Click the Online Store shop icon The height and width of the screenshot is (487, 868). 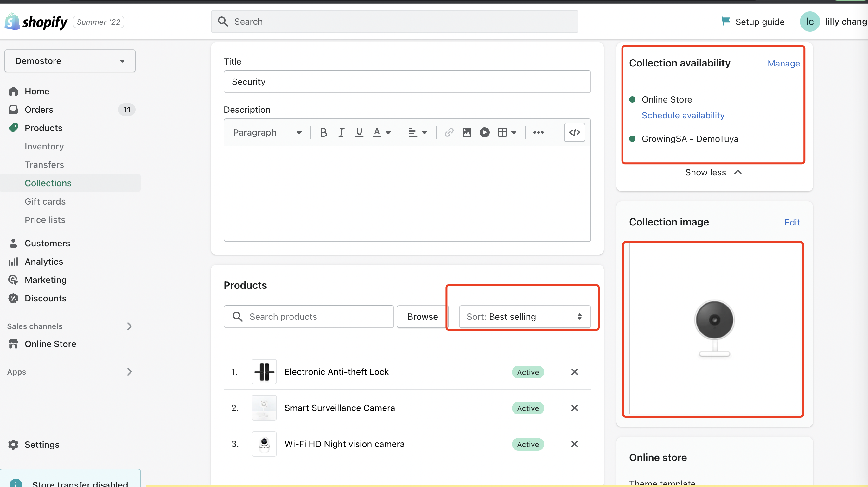[x=13, y=344]
